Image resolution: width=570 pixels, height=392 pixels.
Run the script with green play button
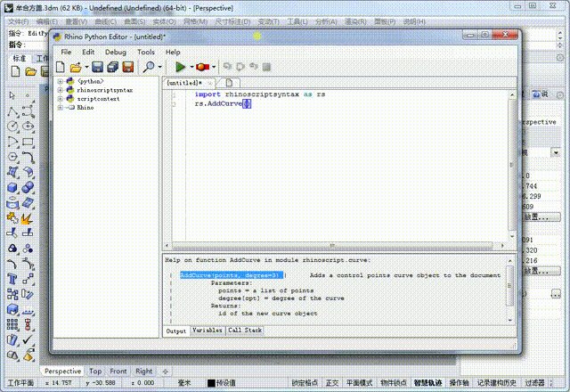[180, 67]
